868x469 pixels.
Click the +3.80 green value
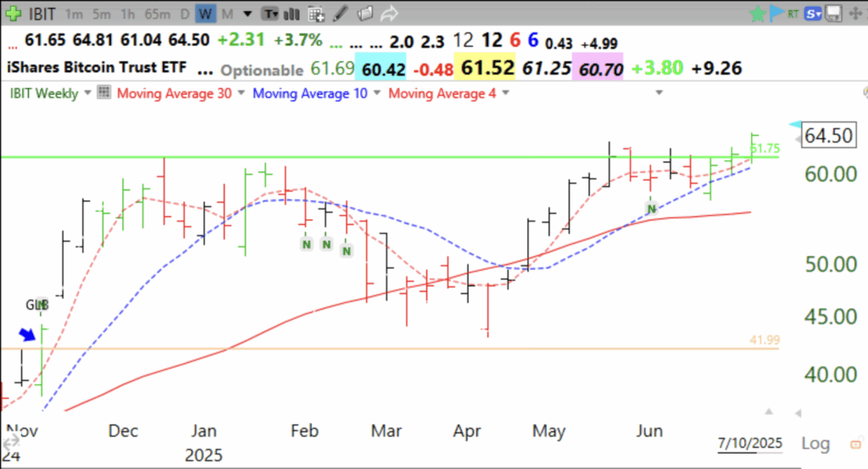tap(657, 68)
